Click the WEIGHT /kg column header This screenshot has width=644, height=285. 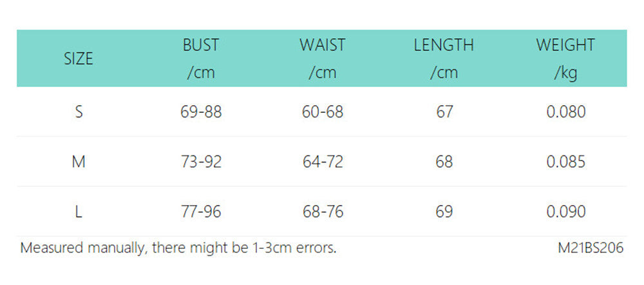pos(565,59)
